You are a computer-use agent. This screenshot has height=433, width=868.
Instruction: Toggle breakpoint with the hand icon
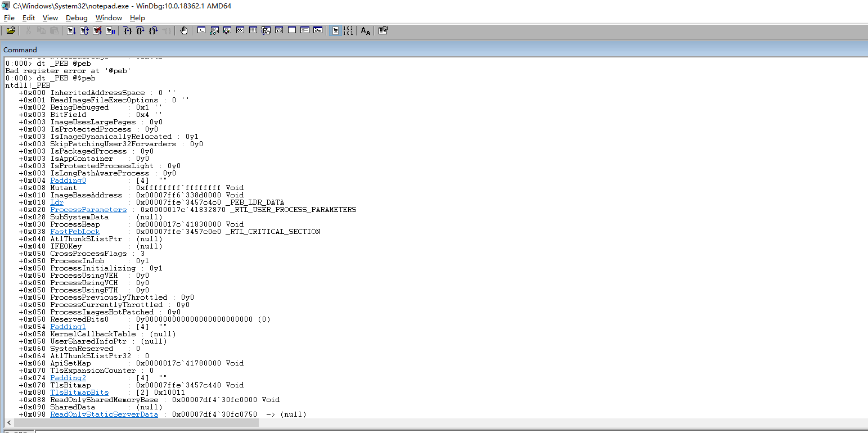click(184, 30)
